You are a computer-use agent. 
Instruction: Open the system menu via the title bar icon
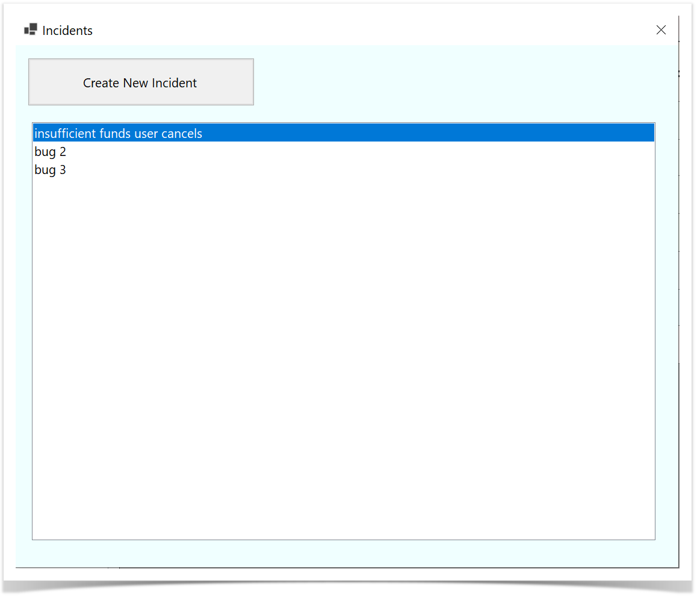tap(30, 30)
